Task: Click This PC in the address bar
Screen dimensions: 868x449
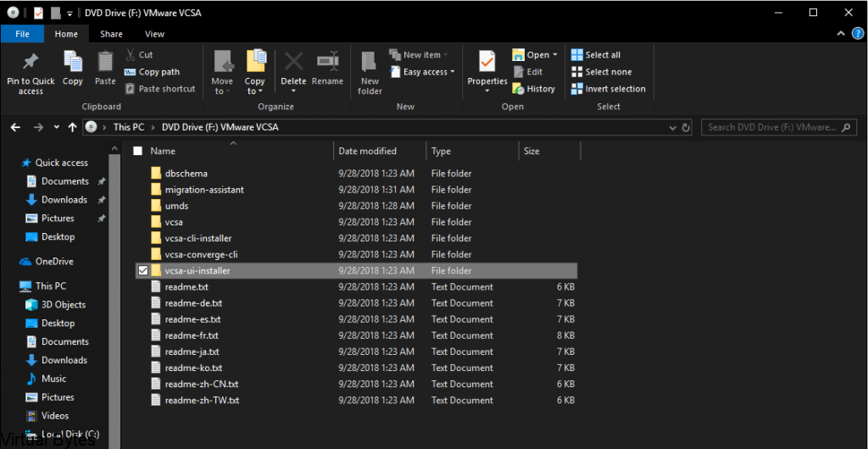Action: click(x=129, y=127)
